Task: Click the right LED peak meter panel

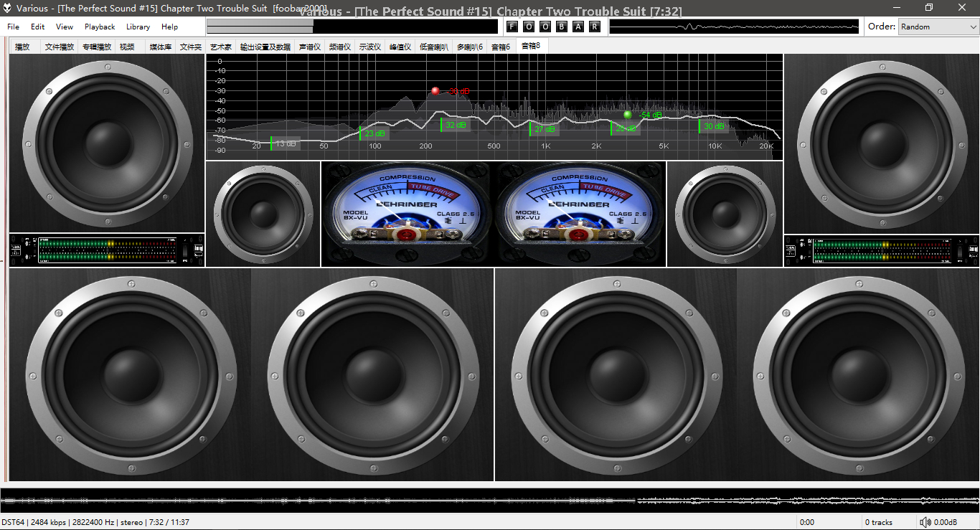Action: (882, 250)
